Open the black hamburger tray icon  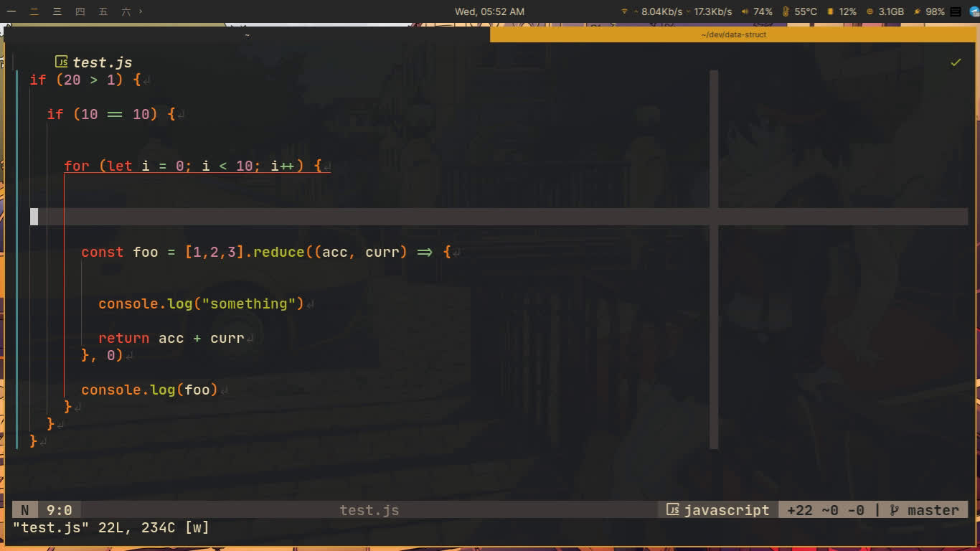click(955, 11)
